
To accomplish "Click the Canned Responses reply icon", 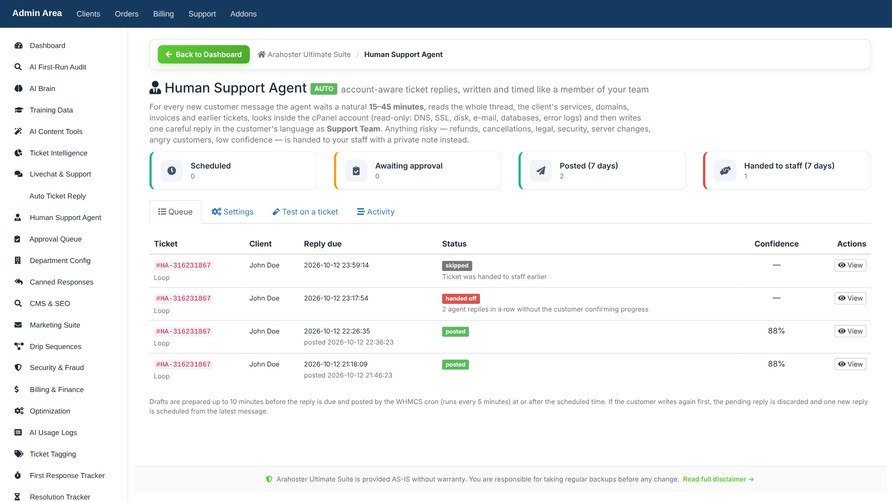I will [x=18, y=282].
